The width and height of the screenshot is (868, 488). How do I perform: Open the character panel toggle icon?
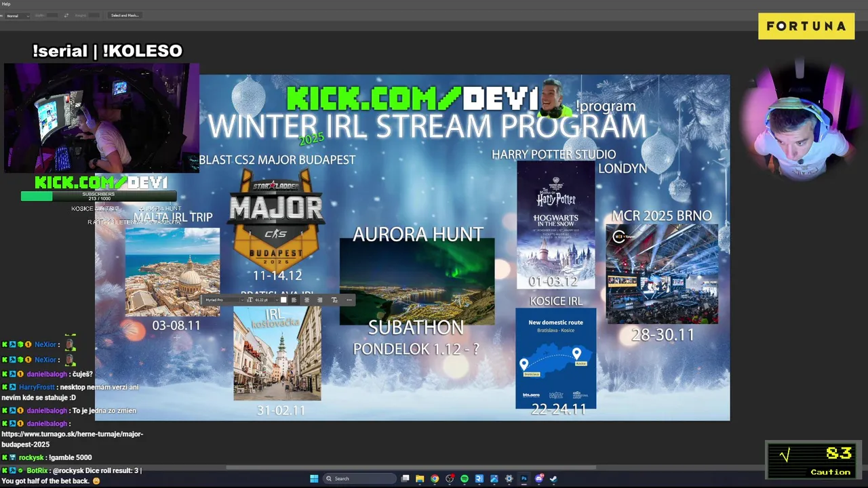pos(334,300)
